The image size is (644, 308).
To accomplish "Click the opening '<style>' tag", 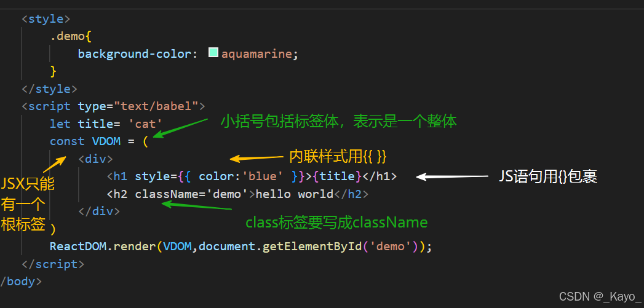I will coord(46,19).
